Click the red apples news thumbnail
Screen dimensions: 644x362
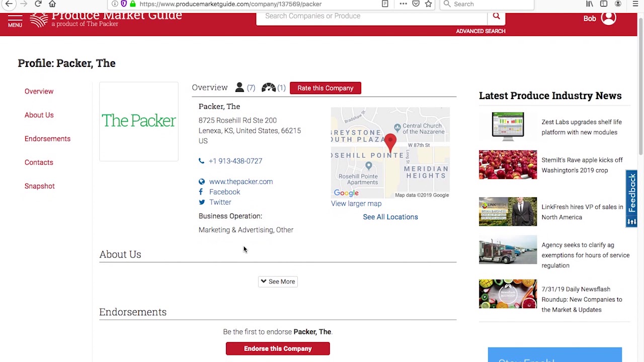click(x=508, y=164)
